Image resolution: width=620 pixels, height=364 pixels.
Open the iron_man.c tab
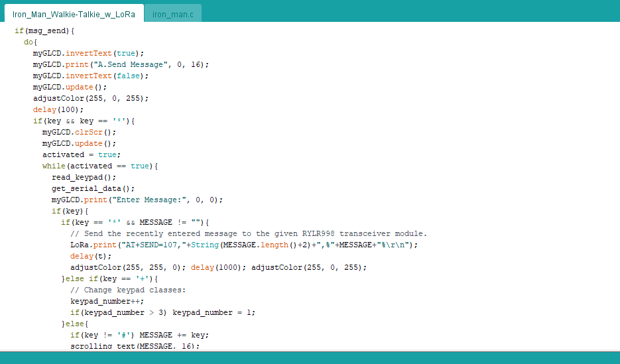tap(172, 14)
